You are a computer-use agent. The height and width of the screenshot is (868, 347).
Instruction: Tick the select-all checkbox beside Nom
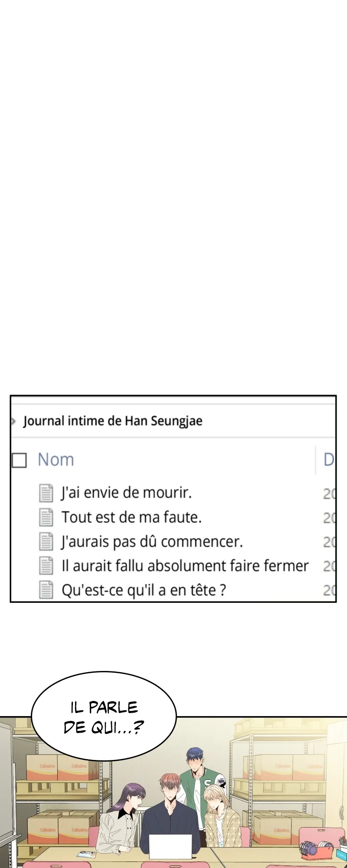[x=19, y=460]
